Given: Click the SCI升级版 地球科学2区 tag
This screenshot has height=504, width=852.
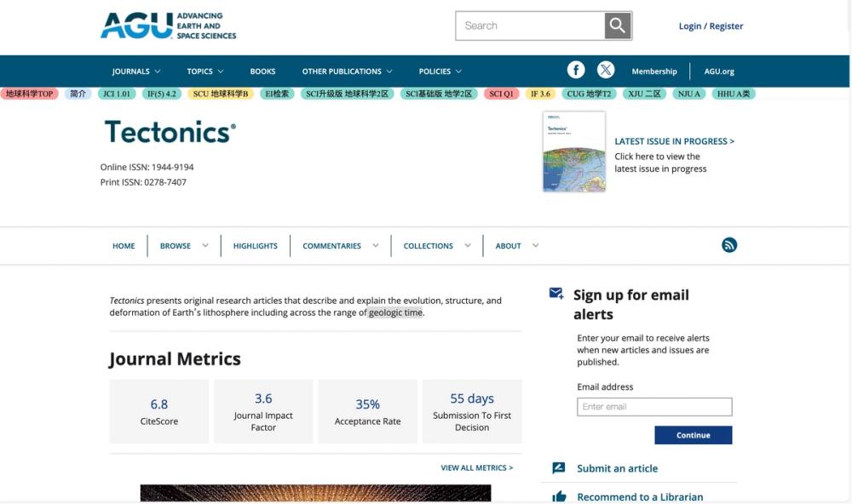Looking at the screenshot, I should tap(348, 94).
